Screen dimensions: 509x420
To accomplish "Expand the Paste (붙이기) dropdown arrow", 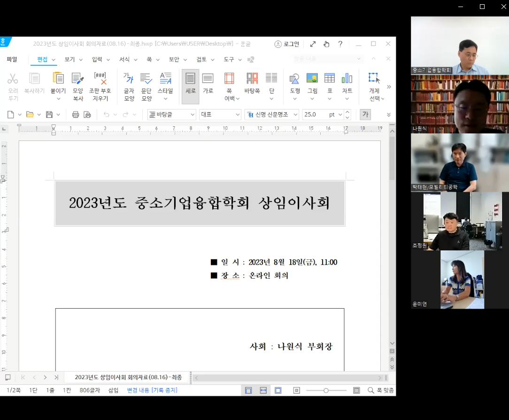I will pyautogui.click(x=58, y=99).
